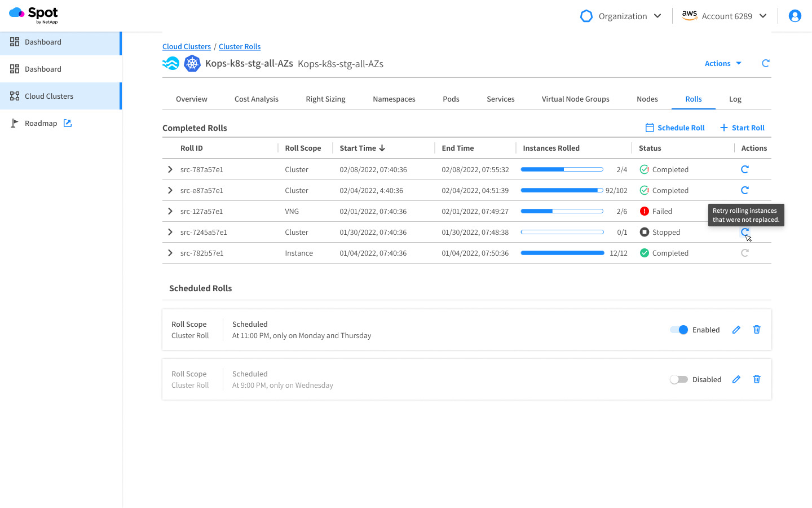This screenshot has height=508, width=812.
Task: Select the Virtual Node Groups tab
Action: 575,99
